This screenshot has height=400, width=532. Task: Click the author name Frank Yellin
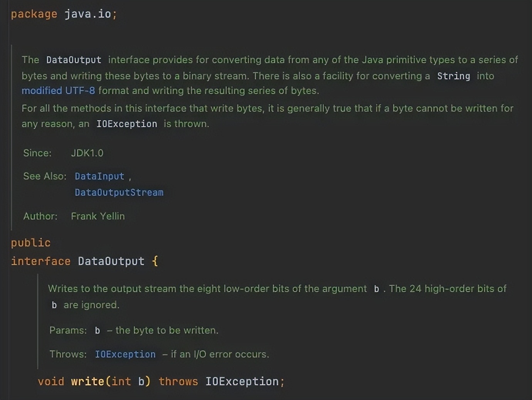click(98, 216)
